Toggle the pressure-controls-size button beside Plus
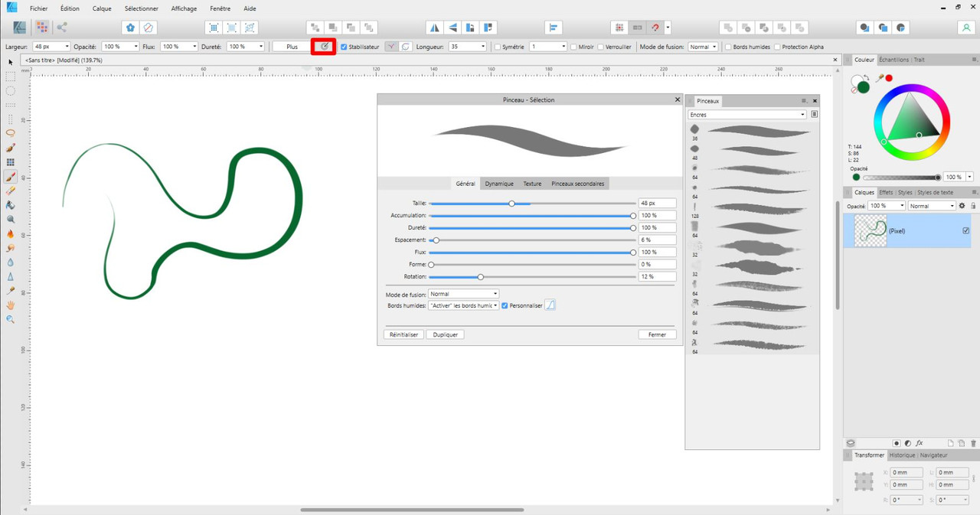The image size is (980, 515). pos(324,47)
